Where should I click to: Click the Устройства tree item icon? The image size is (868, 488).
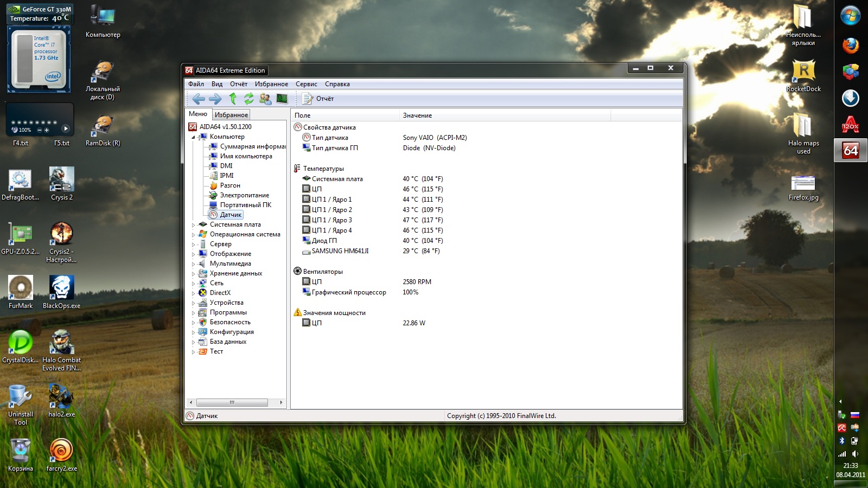(x=203, y=303)
